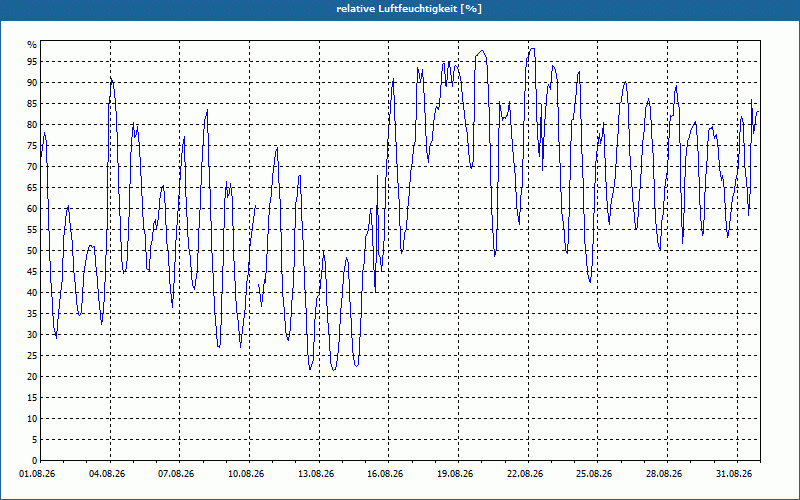Click the 31.08.26 date label
This screenshot has width=800, height=500.
tap(734, 474)
